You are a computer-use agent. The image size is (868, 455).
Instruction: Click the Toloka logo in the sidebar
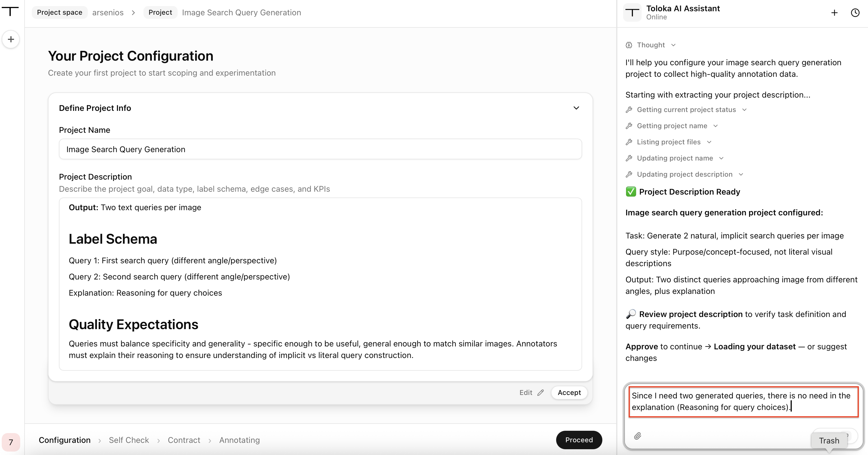pyautogui.click(x=10, y=12)
